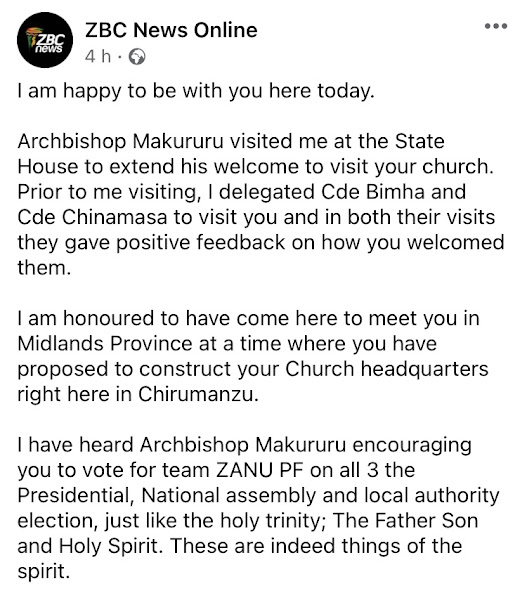Screen dimensions: 527x600
Task: Click the word 'Presidential' in the post
Action: click(75, 495)
